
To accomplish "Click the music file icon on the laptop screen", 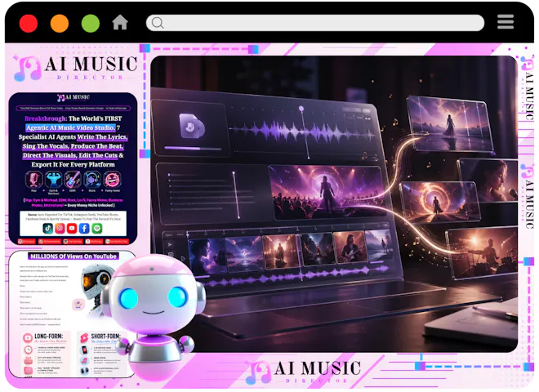I will pyautogui.click(x=191, y=127).
